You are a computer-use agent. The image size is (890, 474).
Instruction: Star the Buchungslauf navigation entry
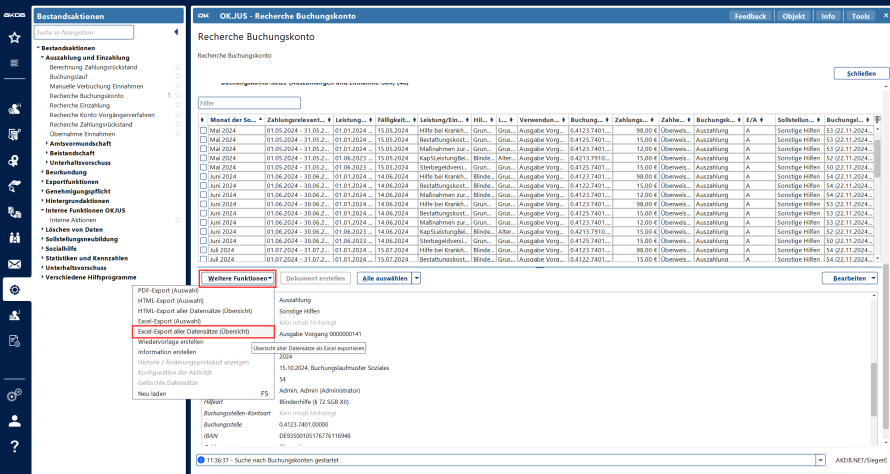pos(178,77)
